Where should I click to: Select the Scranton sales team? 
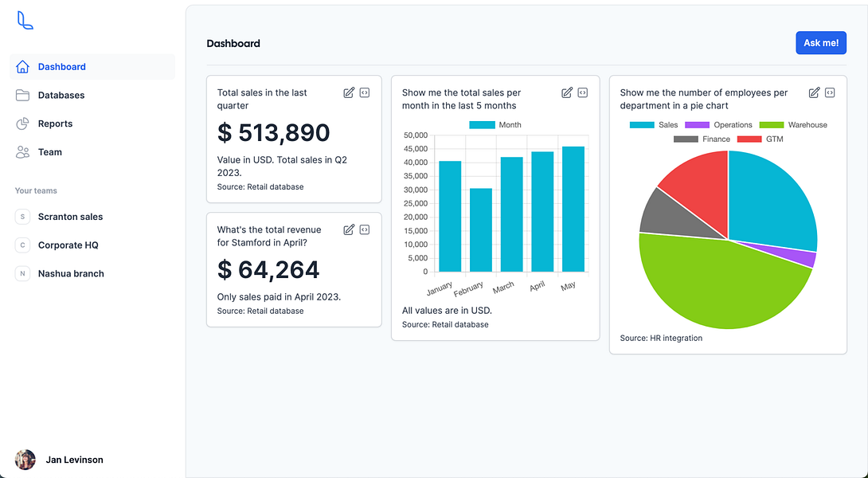pyautogui.click(x=92, y=217)
